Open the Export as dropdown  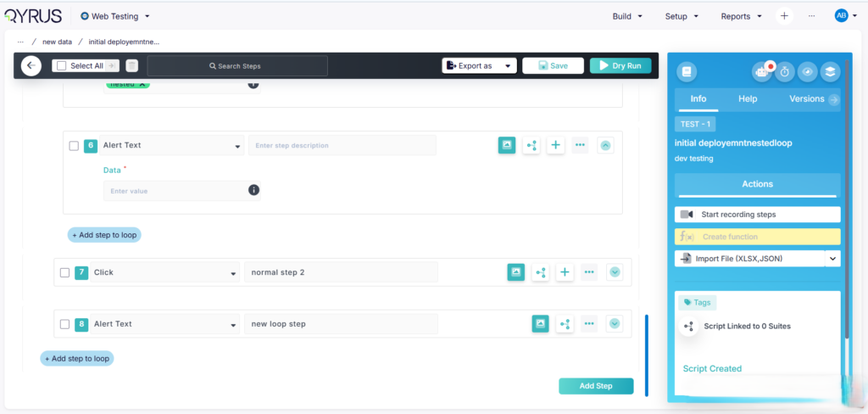(x=479, y=65)
